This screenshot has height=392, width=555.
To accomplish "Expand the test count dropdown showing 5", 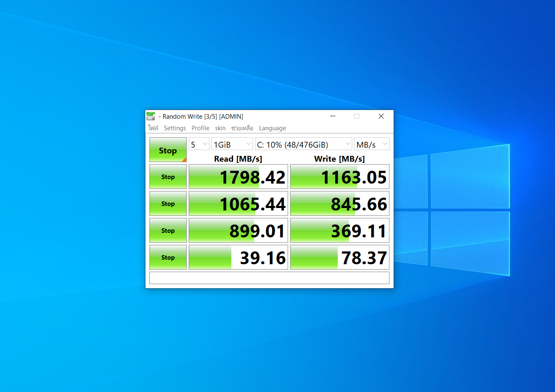I will click(x=199, y=144).
